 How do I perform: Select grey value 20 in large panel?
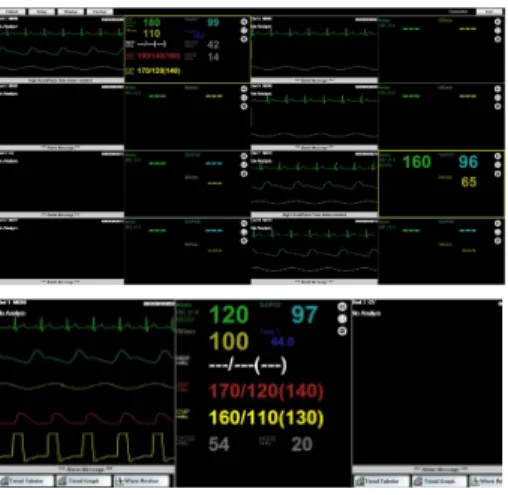[302, 444]
